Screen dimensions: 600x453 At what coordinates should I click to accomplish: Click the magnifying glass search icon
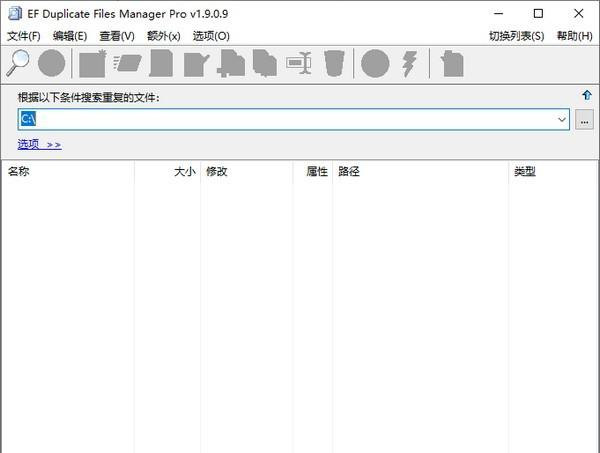pyautogui.click(x=18, y=63)
